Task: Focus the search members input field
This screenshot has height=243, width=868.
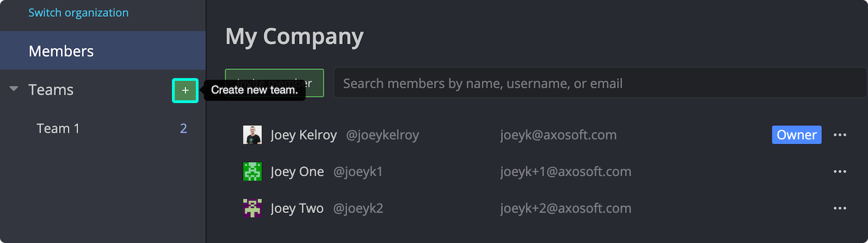Action: tap(597, 84)
